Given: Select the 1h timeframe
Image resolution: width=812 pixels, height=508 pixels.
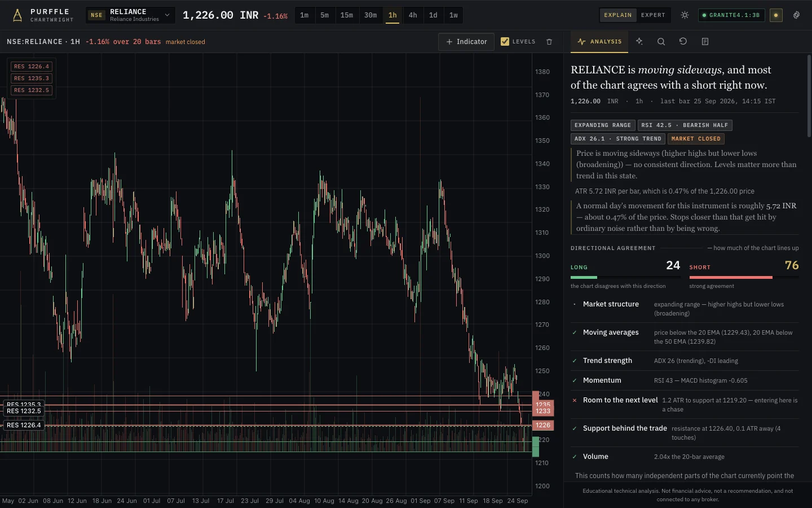Looking at the screenshot, I should 392,15.
